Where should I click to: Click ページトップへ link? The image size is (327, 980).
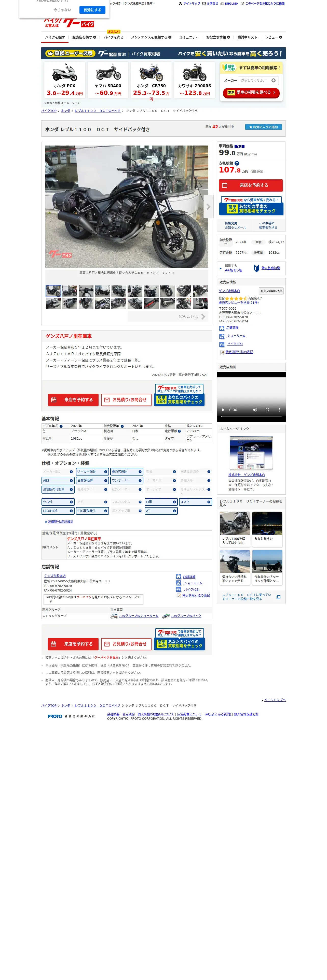(275, 700)
